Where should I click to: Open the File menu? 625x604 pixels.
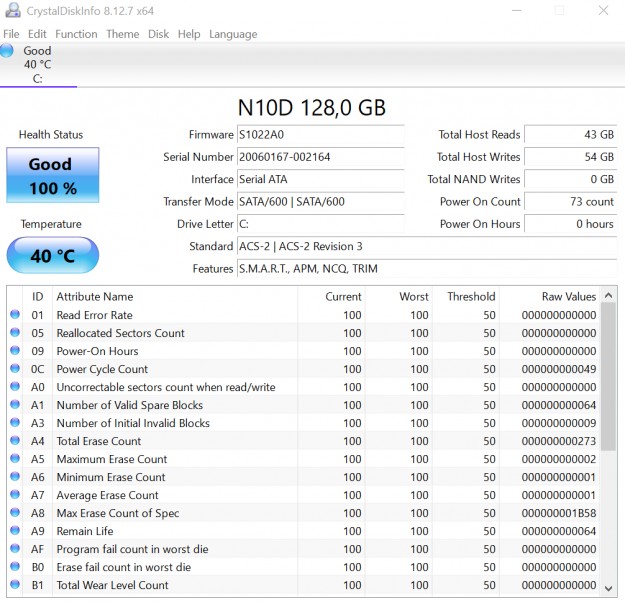pyautogui.click(x=11, y=34)
